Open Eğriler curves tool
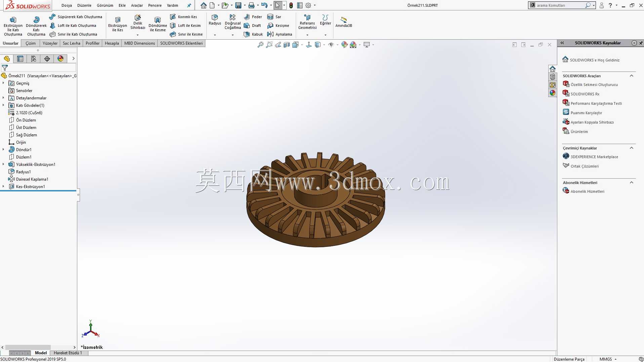644x362 pixels. pos(325,20)
